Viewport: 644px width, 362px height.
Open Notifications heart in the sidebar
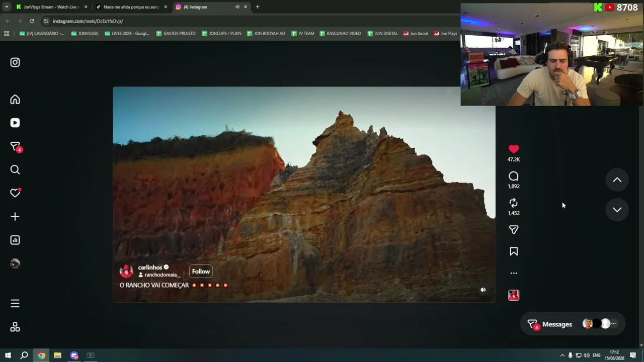pyautogui.click(x=15, y=193)
